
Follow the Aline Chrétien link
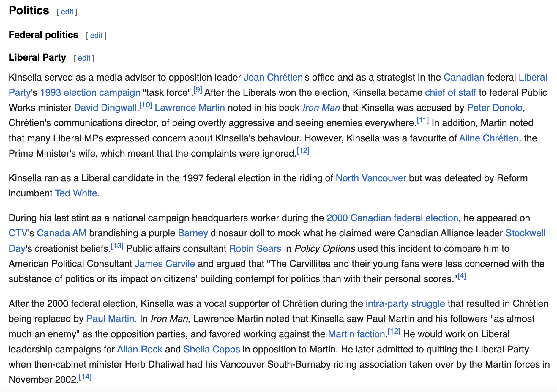489,138
